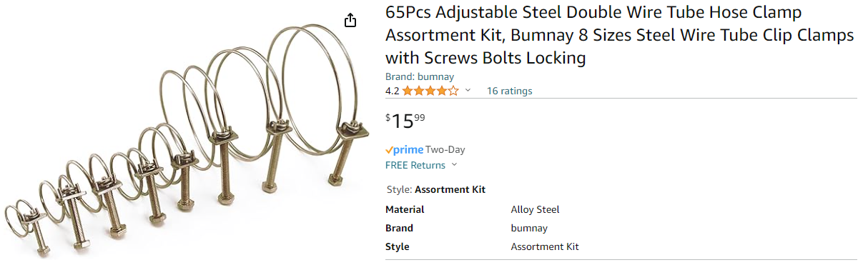Screen dimensions: 868x265
Task: Click the Assortment Kit value in table
Action: pos(545,246)
